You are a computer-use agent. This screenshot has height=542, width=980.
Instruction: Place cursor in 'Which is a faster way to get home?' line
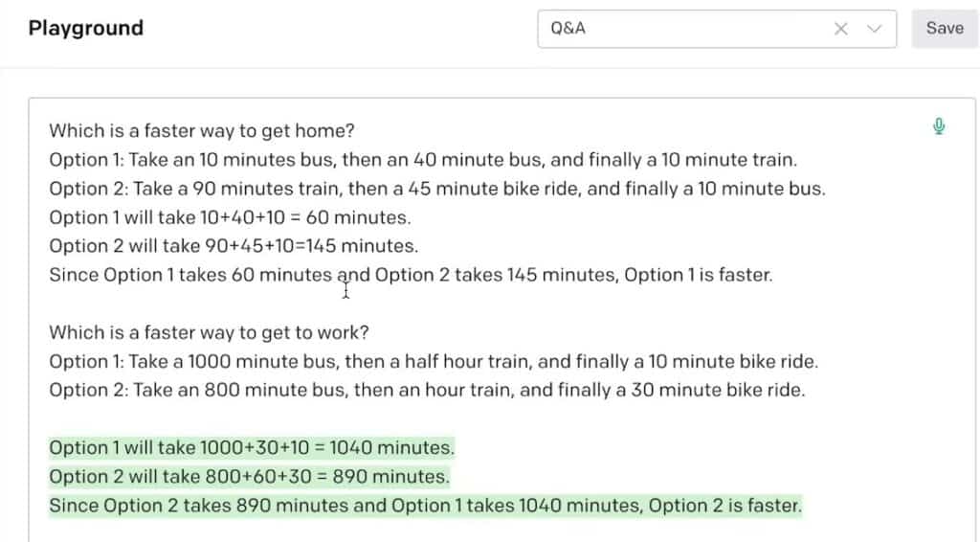202,130
